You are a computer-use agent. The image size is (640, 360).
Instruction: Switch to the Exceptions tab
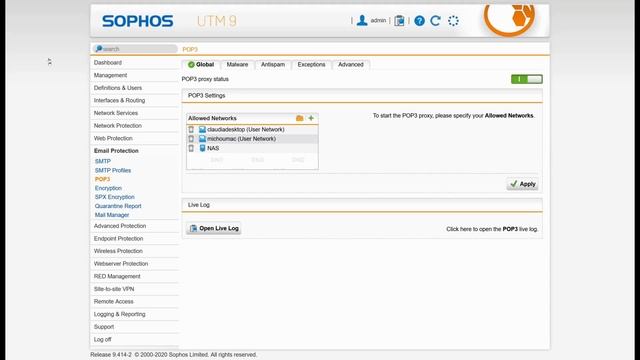(x=311, y=64)
